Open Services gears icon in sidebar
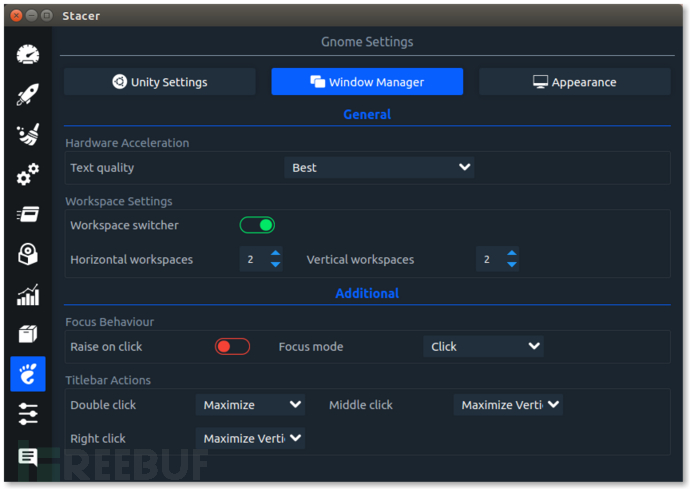Image resolution: width=690 pixels, height=489 pixels. click(28, 174)
